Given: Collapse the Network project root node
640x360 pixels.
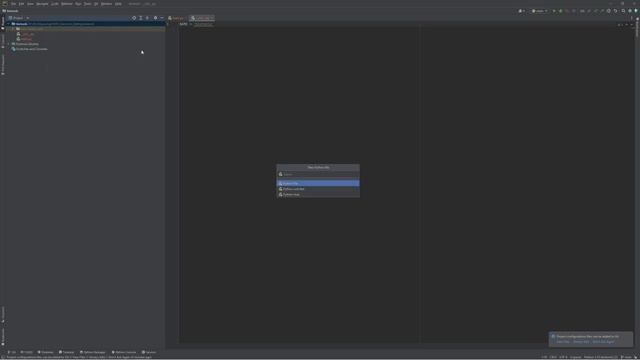Looking at the screenshot, I should tap(8, 24).
